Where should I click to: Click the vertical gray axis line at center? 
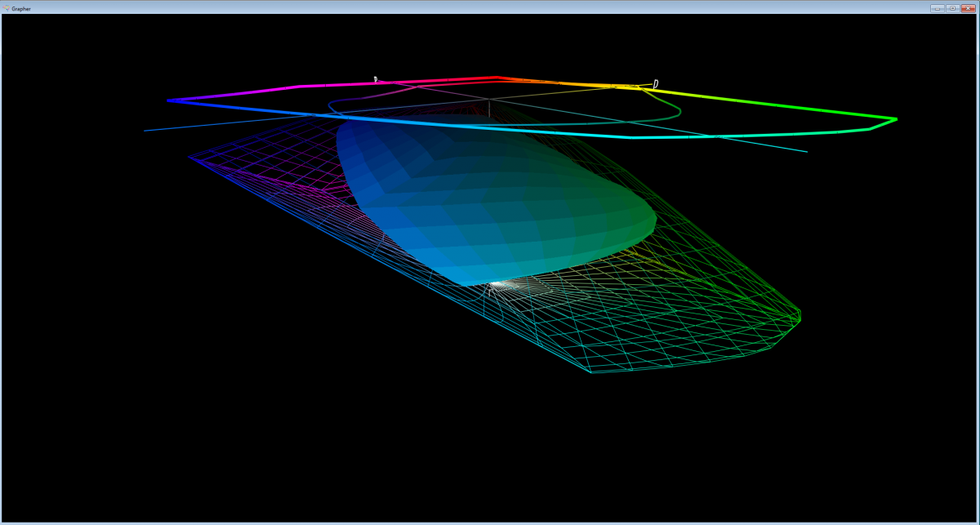(489, 109)
